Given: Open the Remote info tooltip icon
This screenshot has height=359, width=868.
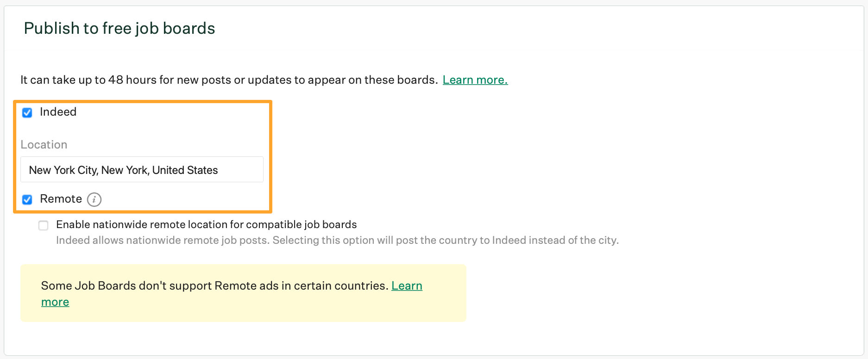Looking at the screenshot, I should 94,199.
